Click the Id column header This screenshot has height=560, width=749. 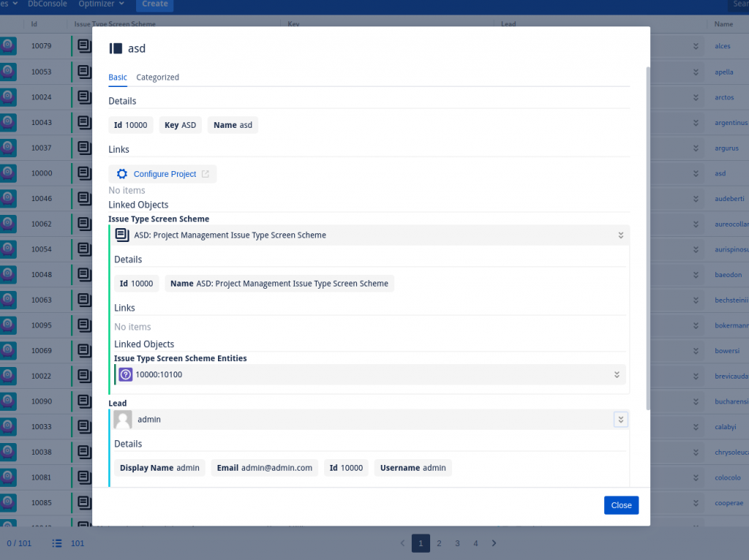point(34,24)
